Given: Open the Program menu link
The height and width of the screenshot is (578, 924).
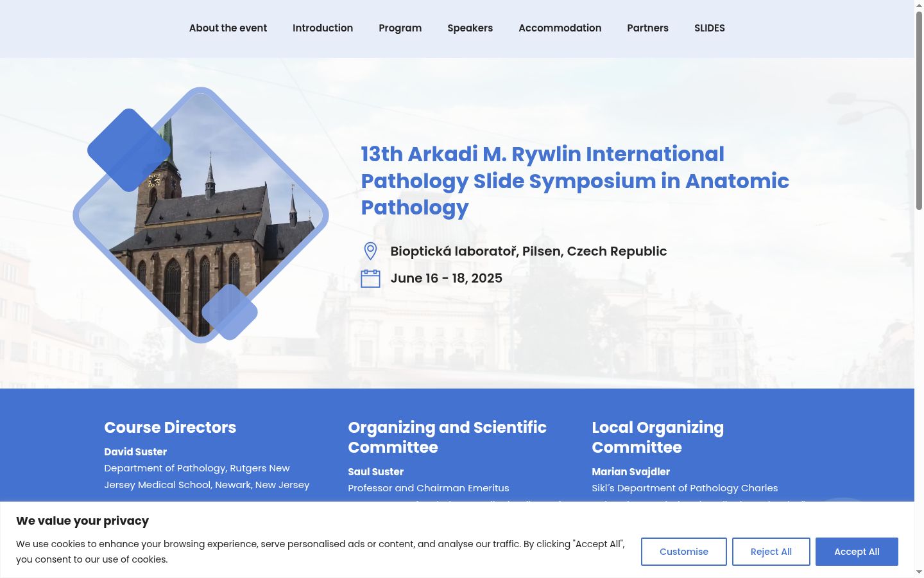Looking at the screenshot, I should click(400, 28).
